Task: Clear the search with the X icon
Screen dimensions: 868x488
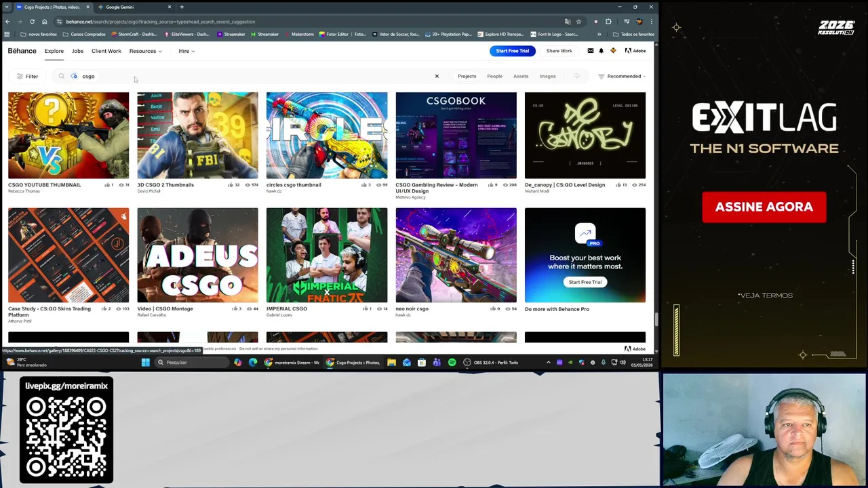Action: [437, 76]
